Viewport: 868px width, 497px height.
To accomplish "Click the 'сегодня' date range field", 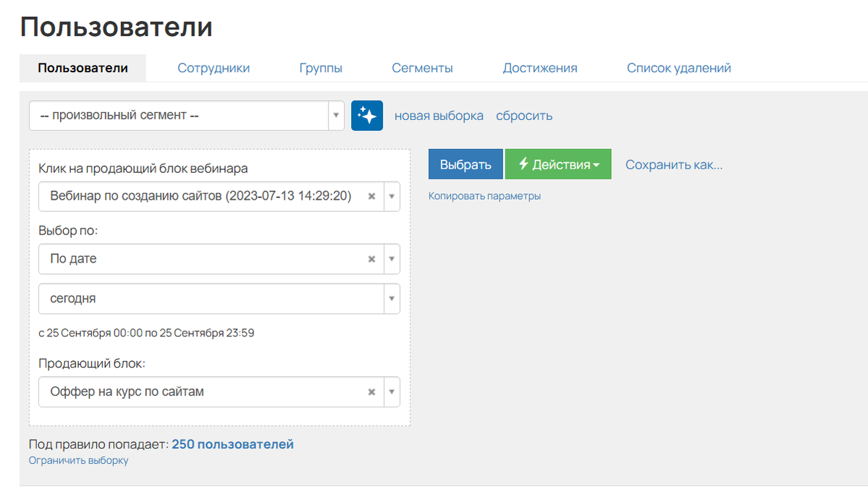I will [219, 299].
